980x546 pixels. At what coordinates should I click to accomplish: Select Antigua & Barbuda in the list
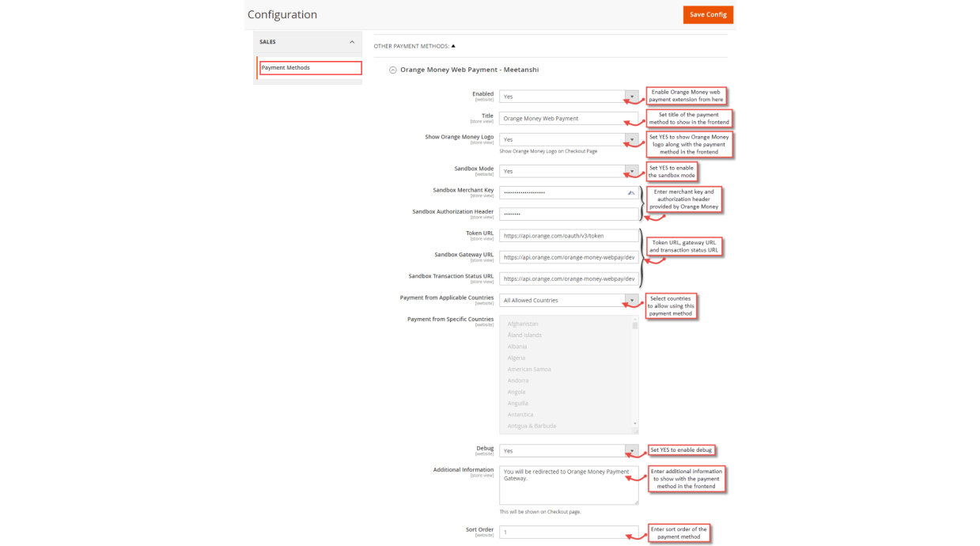[532, 426]
